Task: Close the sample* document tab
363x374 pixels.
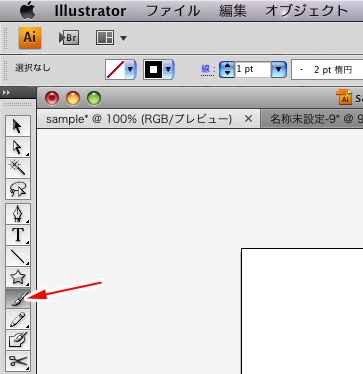Action: click(x=248, y=119)
